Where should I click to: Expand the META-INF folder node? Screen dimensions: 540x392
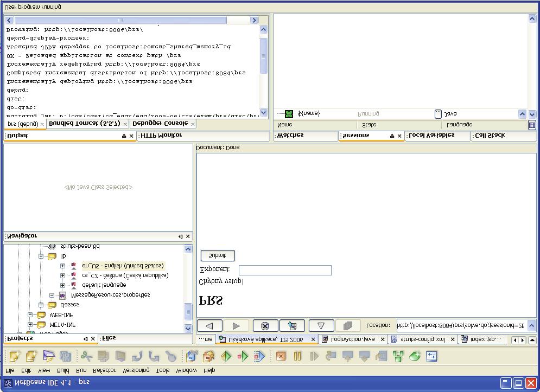(30, 325)
